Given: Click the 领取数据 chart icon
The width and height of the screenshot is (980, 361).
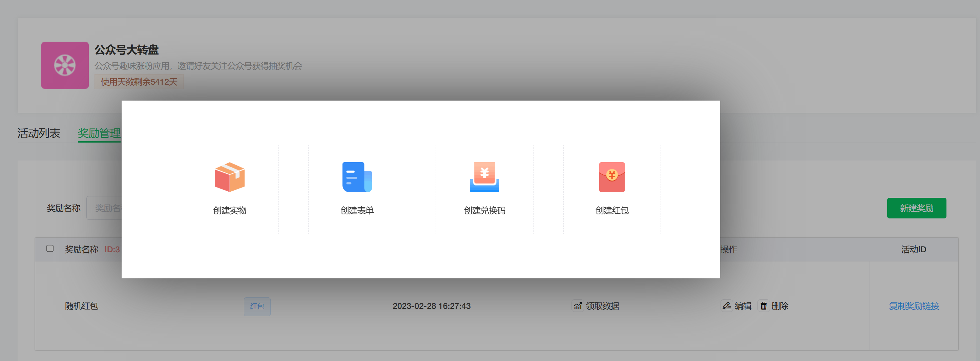Looking at the screenshot, I should click(578, 306).
